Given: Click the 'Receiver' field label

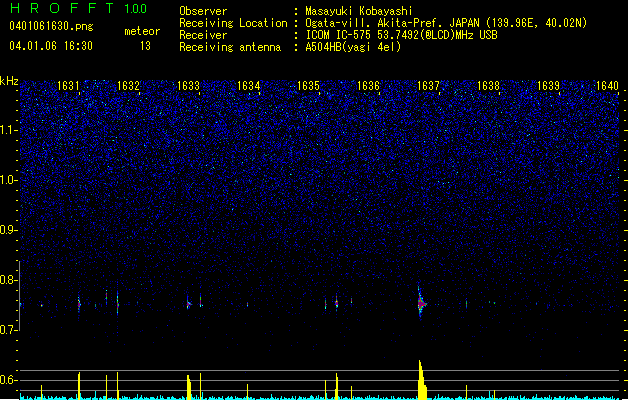Looking at the screenshot, I should point(203,35).
